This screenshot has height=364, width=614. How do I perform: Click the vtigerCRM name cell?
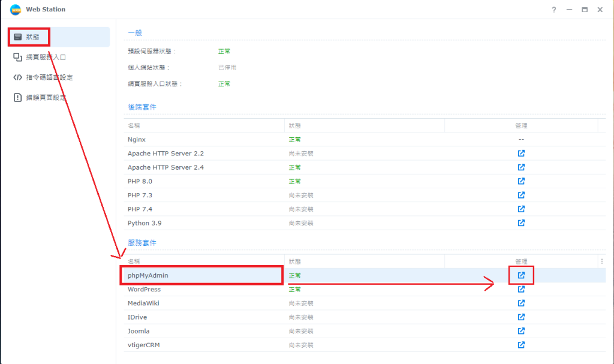pos(144,345)
